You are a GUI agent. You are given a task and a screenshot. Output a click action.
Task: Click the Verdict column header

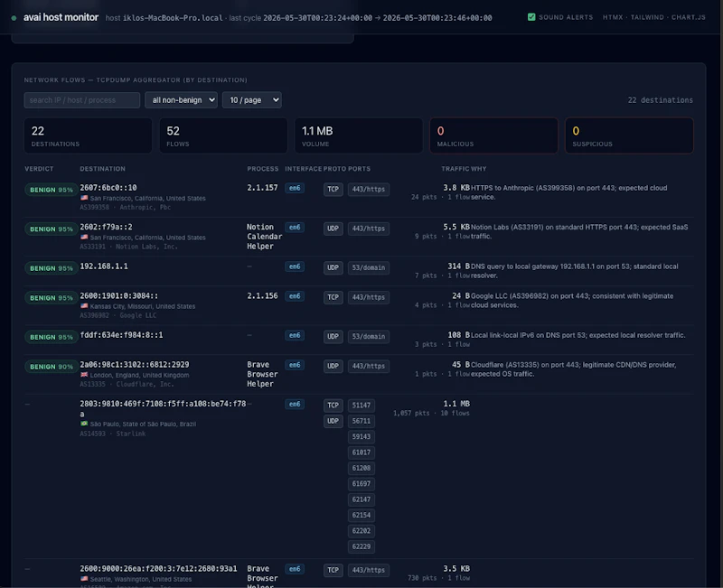pos(39,169)
